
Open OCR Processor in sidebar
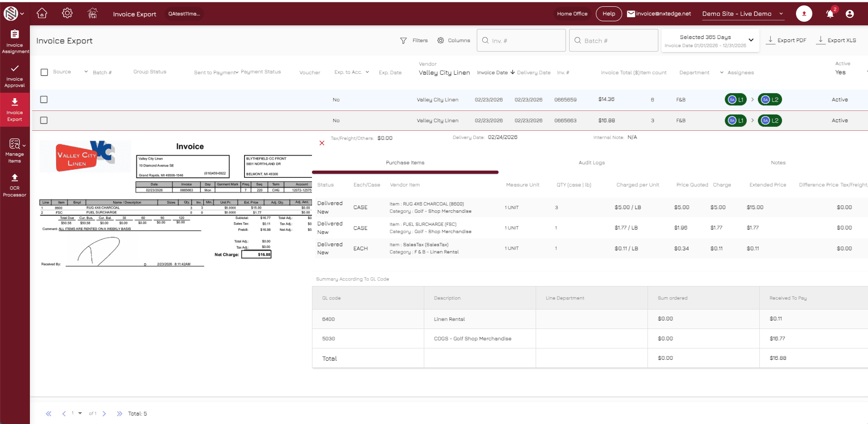pos(15,185)
